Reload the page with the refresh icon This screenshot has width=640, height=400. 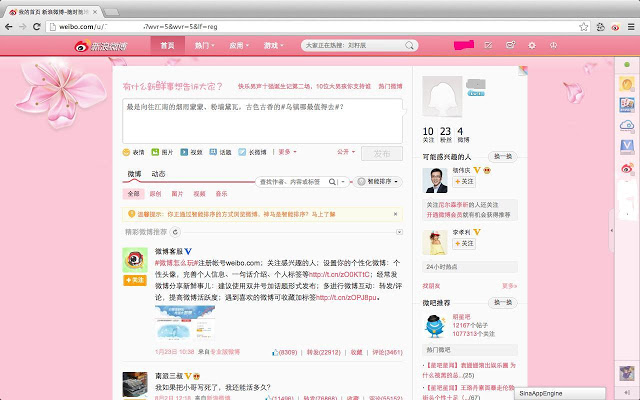(36, 27)
